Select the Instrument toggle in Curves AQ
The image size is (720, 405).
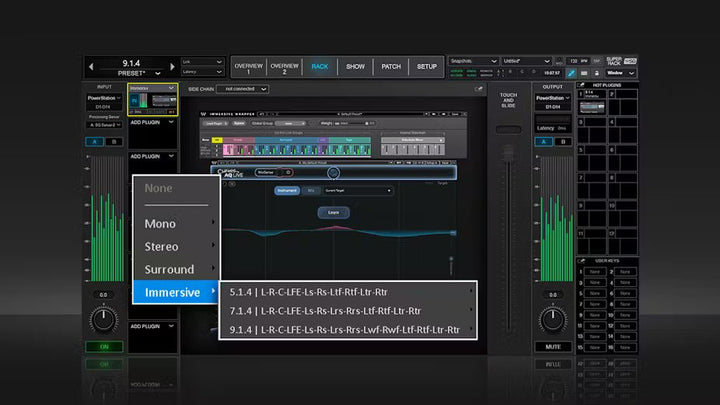pos(287,191)
